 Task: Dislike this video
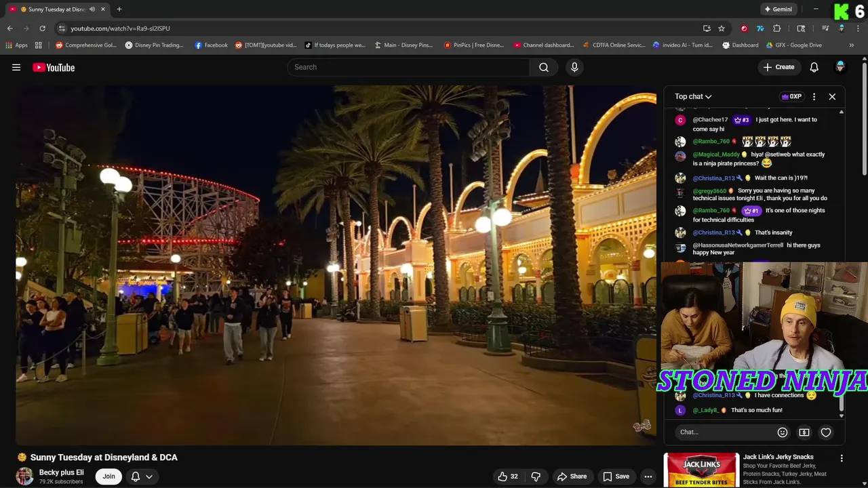coord(536,476)
